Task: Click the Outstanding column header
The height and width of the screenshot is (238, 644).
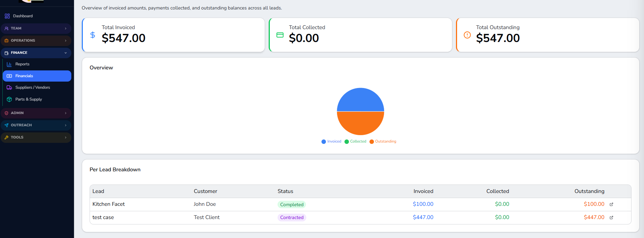Action: pyautogui.click(x=589, y=191)
